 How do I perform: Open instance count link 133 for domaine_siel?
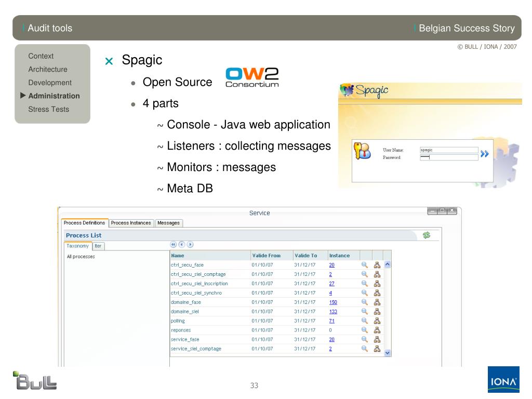[333, 312]
